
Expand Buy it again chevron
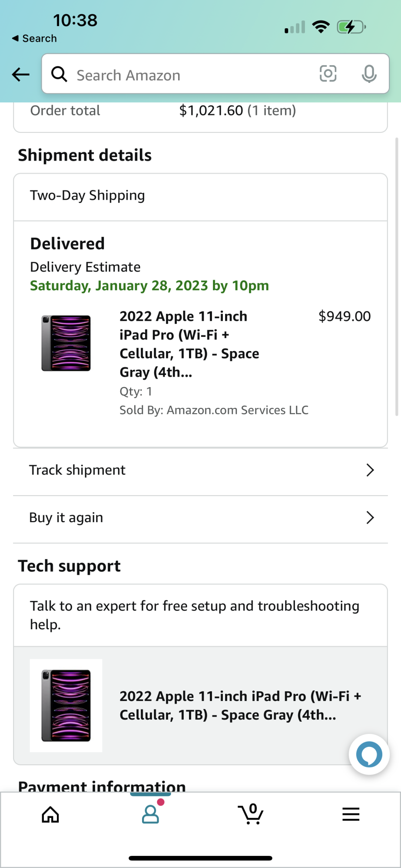click(x=370, y=517)
